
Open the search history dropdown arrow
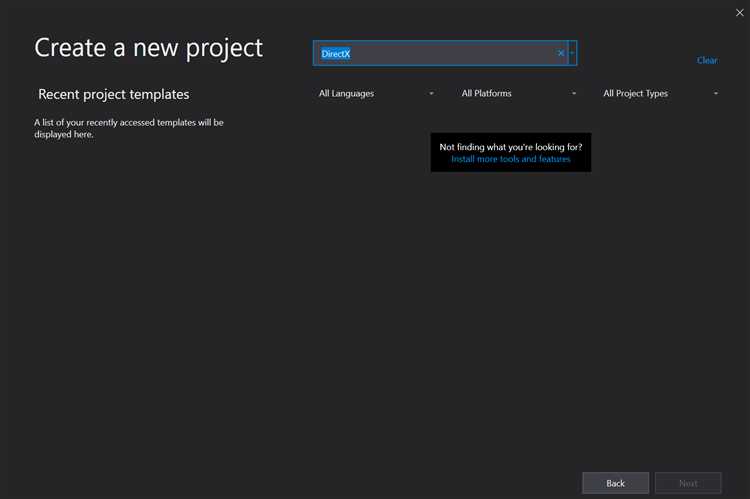click(573, 53)
